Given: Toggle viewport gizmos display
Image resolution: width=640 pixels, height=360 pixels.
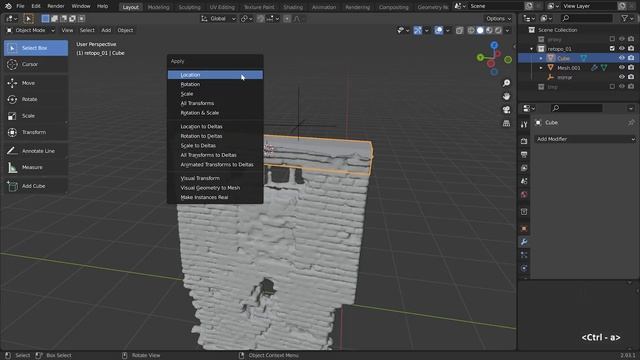Looking at the screenshot, I should [418, 31].
